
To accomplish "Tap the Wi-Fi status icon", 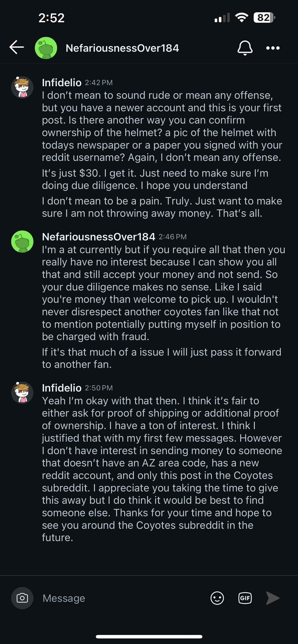I will point(241,18).
